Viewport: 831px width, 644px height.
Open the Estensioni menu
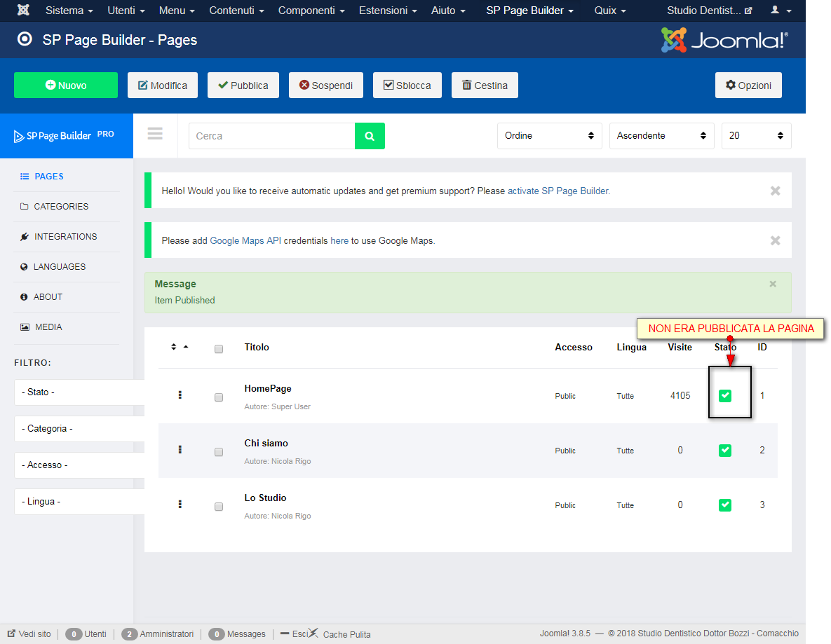(387, 11)
